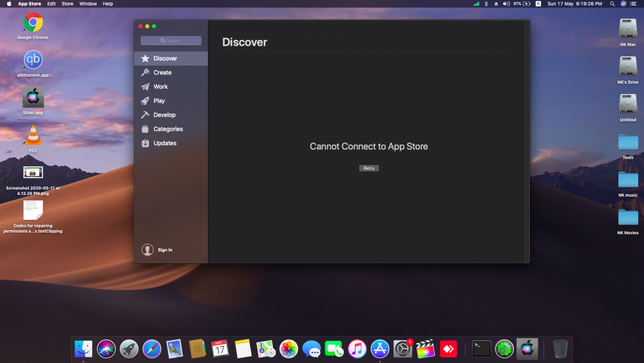Open the Discover section in sidebar
This screenshot has height=363, width=644.
[165, 59]
